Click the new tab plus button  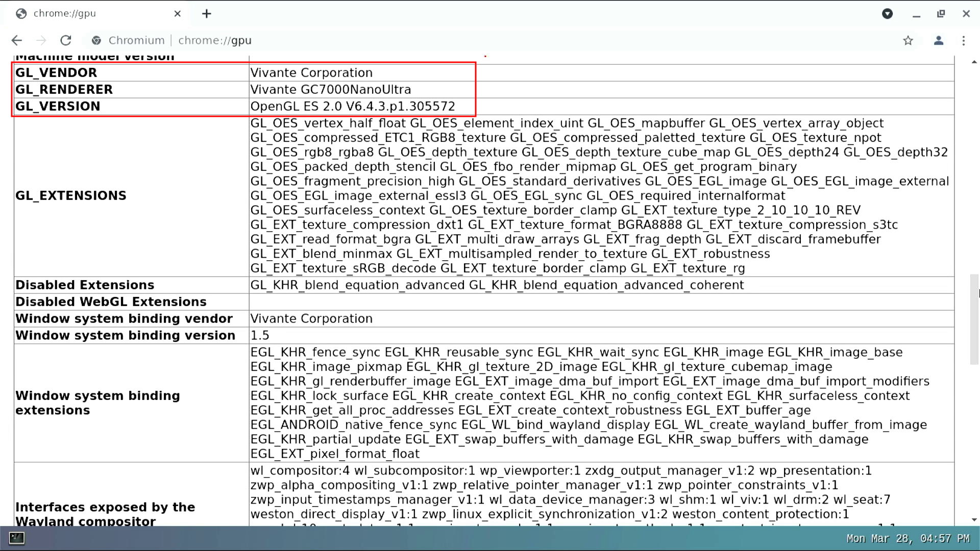(206, 13)
